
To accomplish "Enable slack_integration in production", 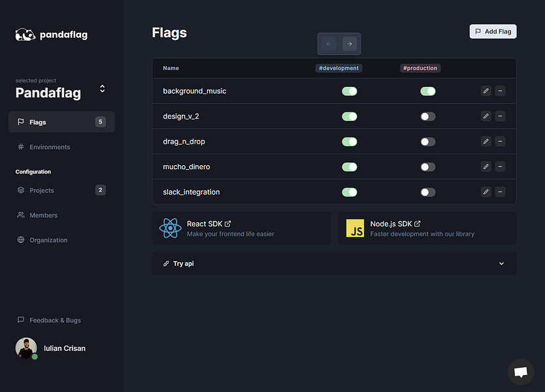I will [428, 192].
